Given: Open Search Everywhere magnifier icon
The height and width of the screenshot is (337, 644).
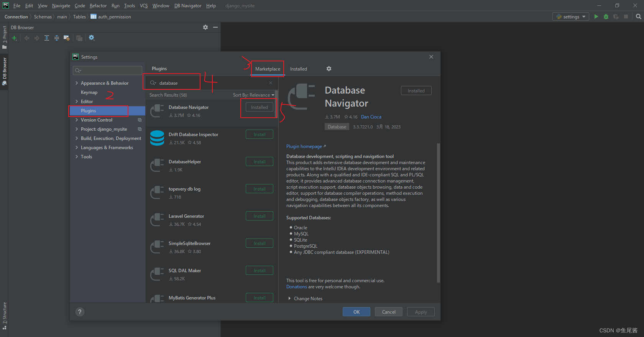Looking at the screenshot, I should tap(638, 16).
